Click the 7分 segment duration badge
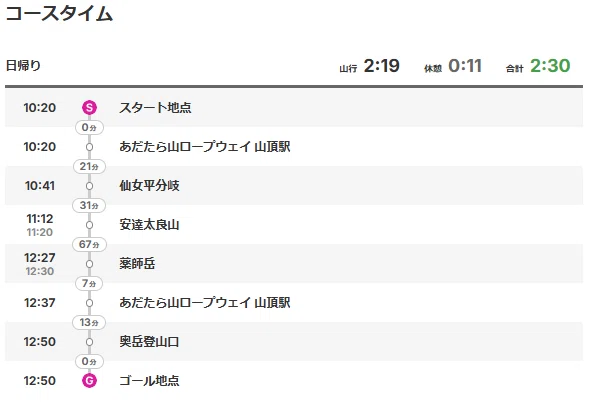 coord(89,283)
